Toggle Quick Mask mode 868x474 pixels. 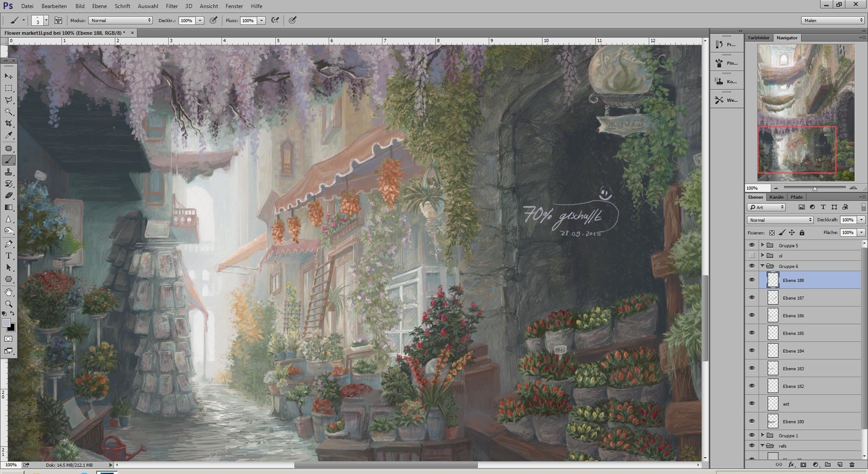point(9,339)
